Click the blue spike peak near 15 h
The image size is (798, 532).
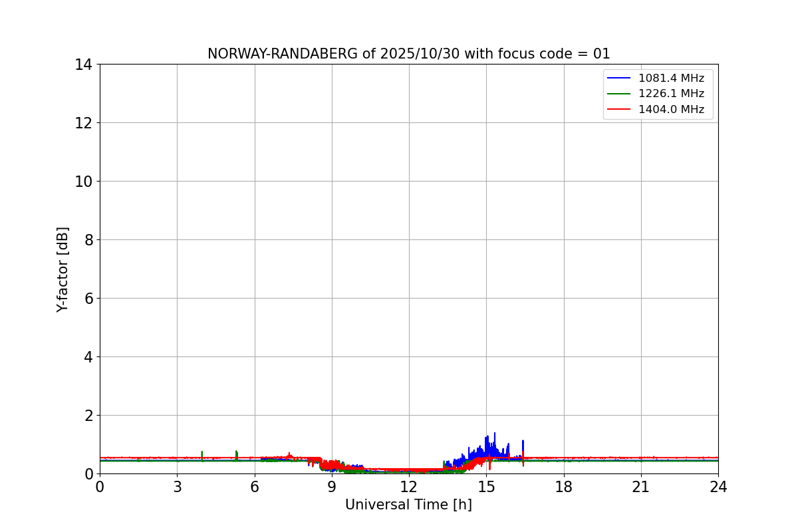click(x=494, y=434)
